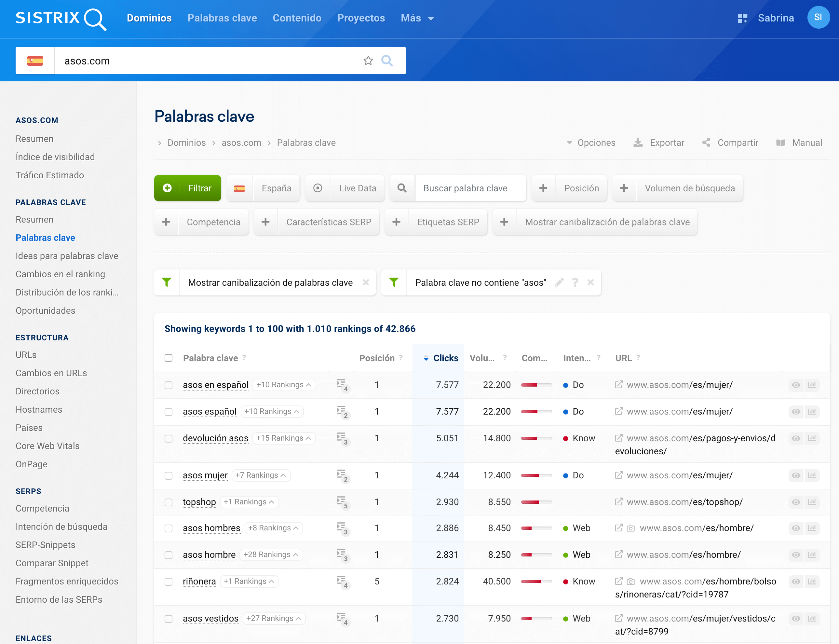Click asos.com in the breadcrumb
The image size is (839, 644).
click(241, 143)
